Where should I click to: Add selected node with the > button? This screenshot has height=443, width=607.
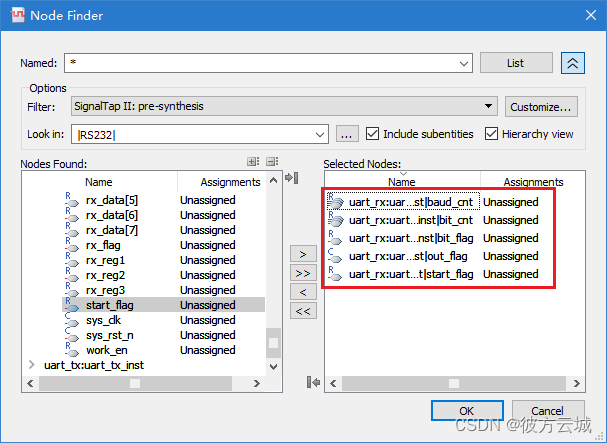(303, 254)
